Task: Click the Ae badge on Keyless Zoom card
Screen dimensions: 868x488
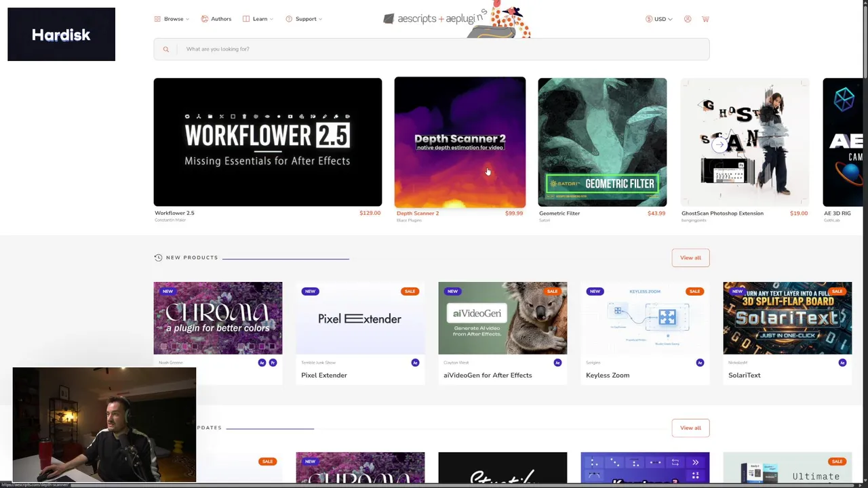Action: (x=700, y=363)
